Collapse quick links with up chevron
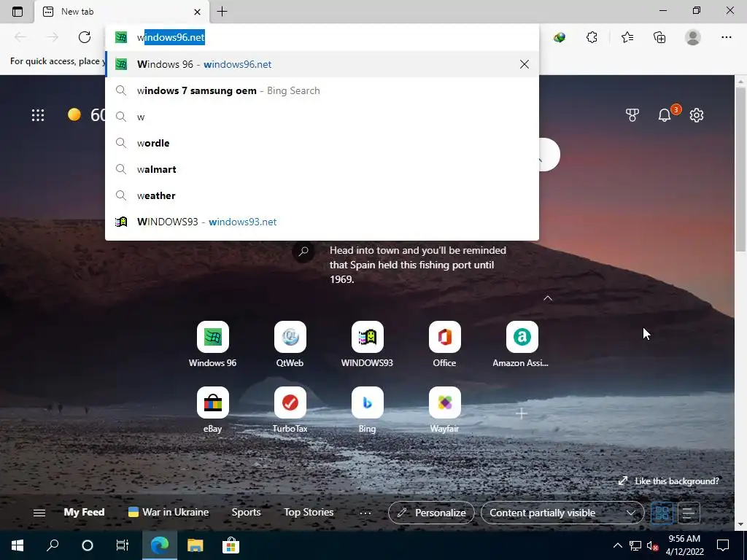 point(548,298)
